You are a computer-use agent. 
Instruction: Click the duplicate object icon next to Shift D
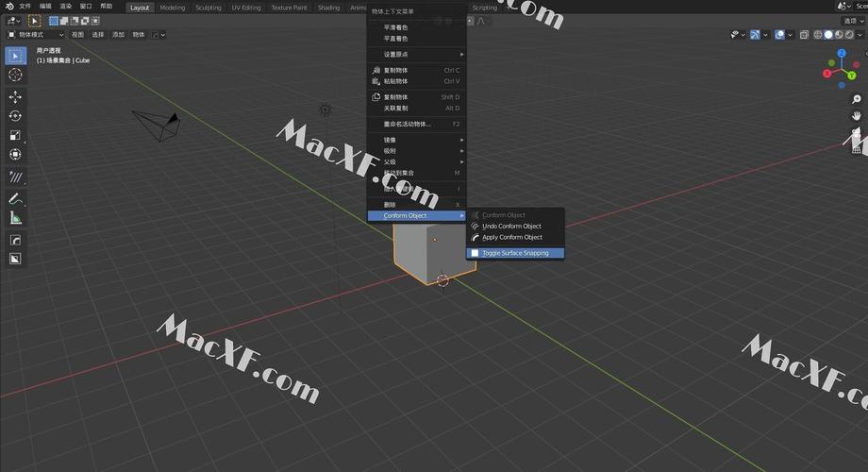[376, 97]
